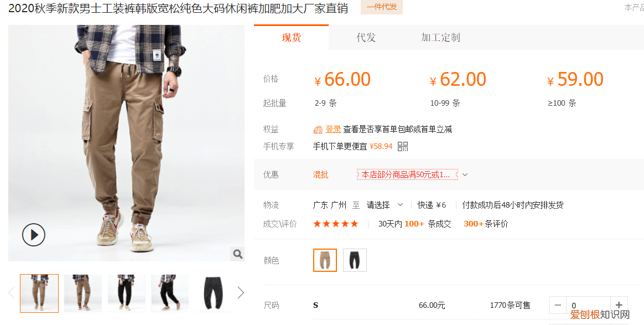The height and width of the screenshot is (325, 644).
Task: Click the QR code icon beside ¥58.94
Action: [x=403, y=146]
